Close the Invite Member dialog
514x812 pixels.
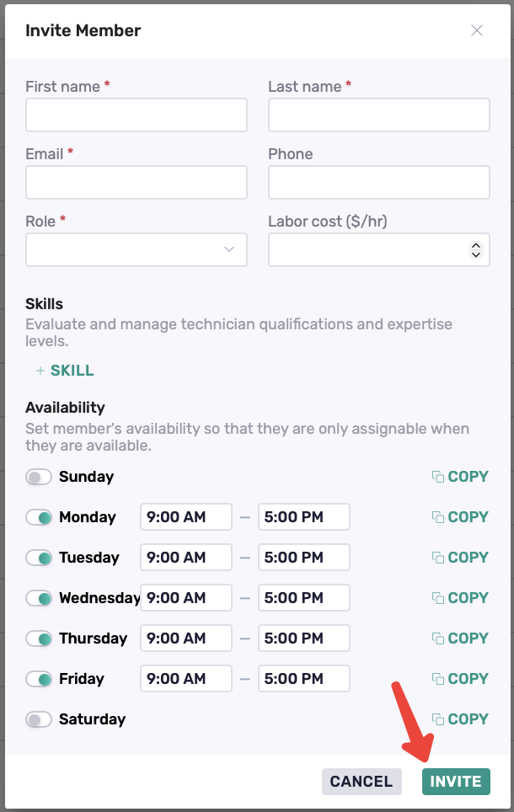(477, 30)
